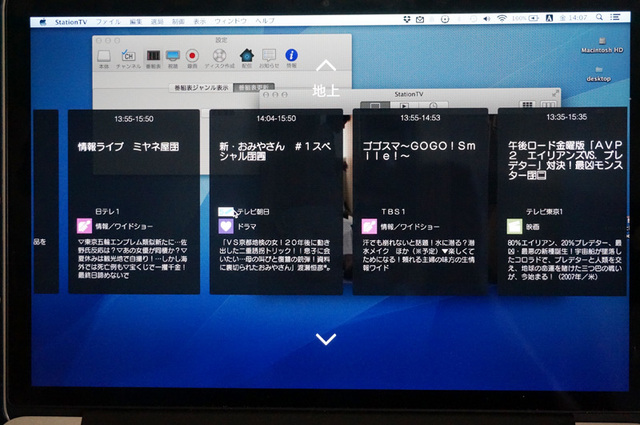Select the チャンネル (CH) settings icon

click(128, 57)
